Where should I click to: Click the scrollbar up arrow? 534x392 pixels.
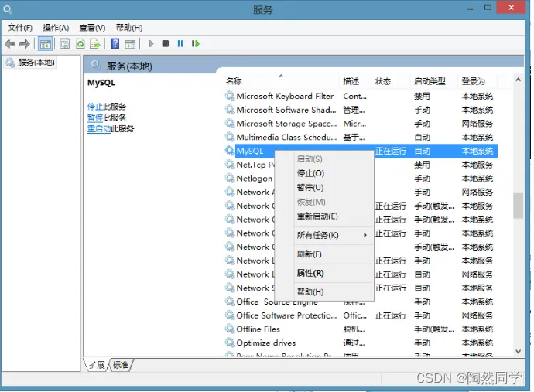519,80
